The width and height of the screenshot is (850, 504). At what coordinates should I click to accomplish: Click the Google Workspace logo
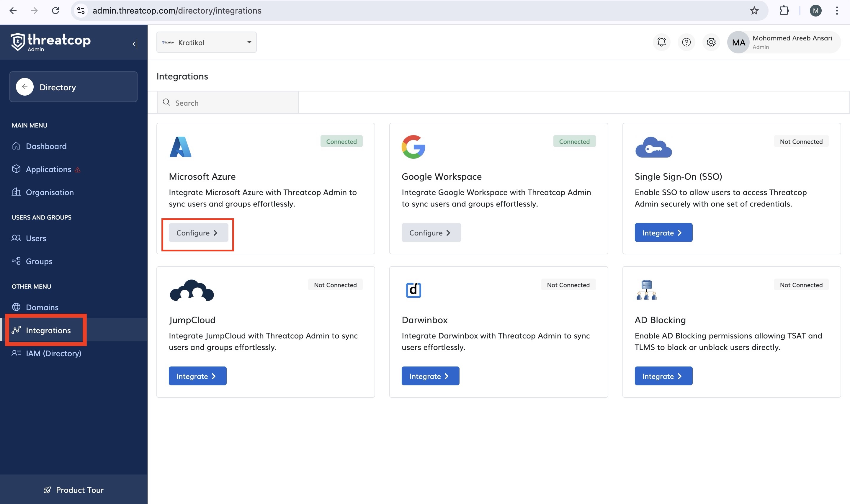pos(413,147)
